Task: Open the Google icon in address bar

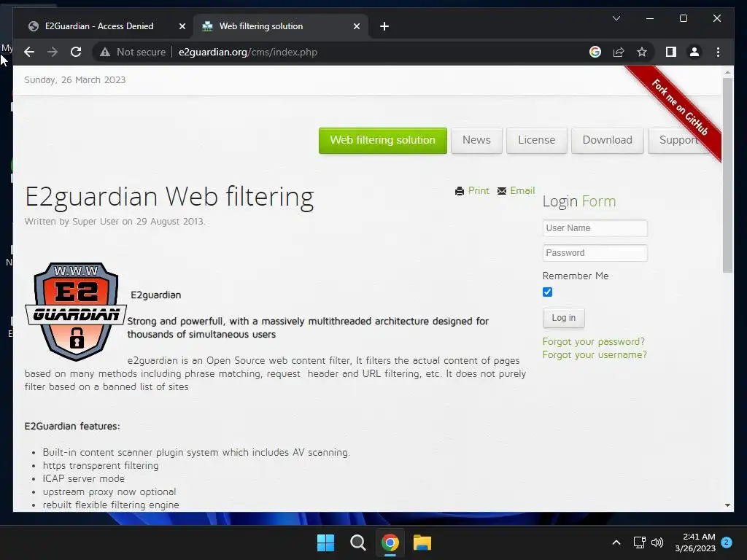Action: click(595, 52)
